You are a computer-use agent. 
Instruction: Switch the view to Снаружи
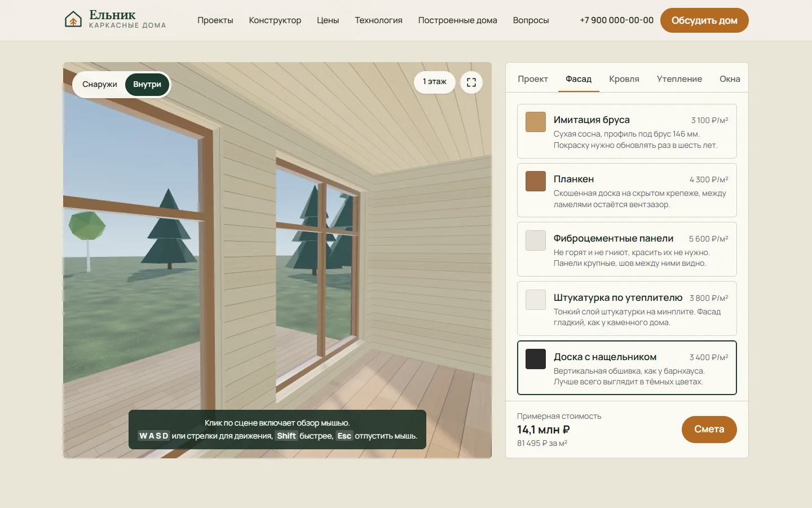100,85
